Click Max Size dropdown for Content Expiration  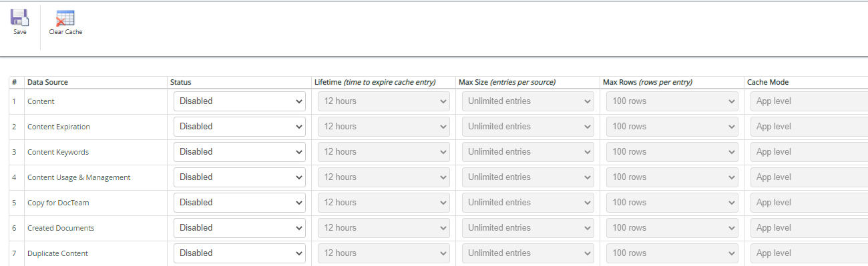(x=528, y=127)
